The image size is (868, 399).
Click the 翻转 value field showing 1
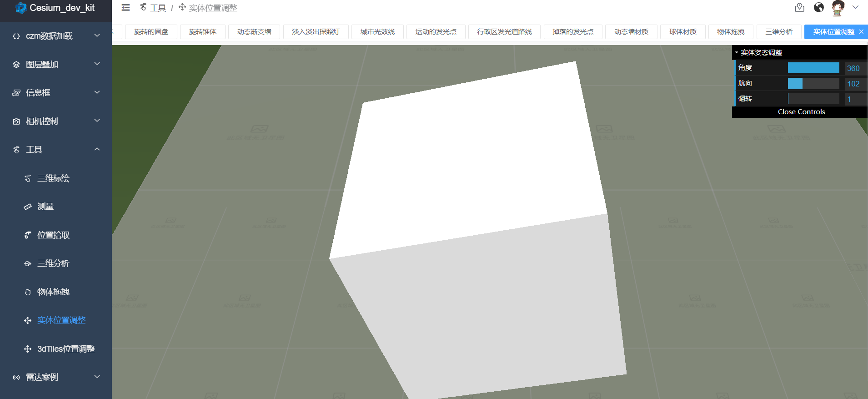[855, 99]
